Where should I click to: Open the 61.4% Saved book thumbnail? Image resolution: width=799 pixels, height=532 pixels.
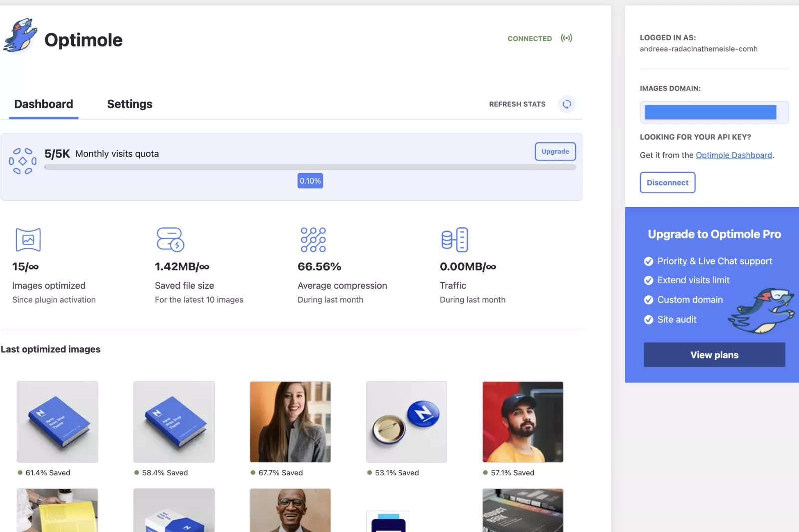point(57,422)
